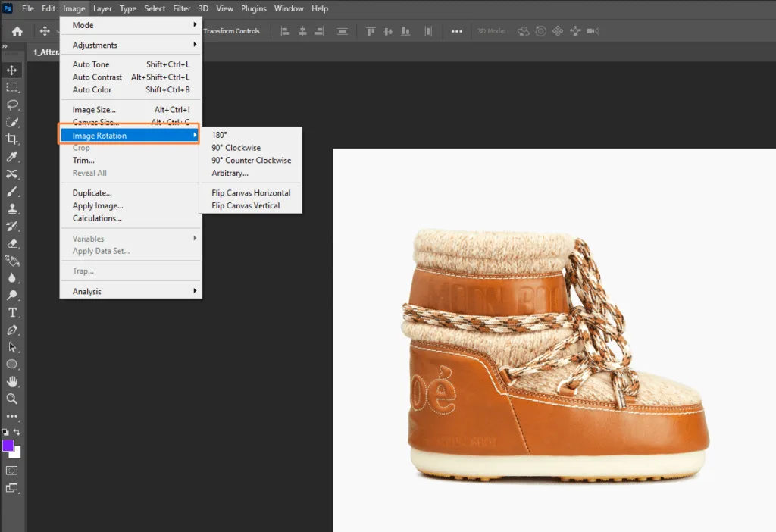This screenshot has width=776, height=532.
Task: Open the Filter menu
Action: click(x=181, y=8)
